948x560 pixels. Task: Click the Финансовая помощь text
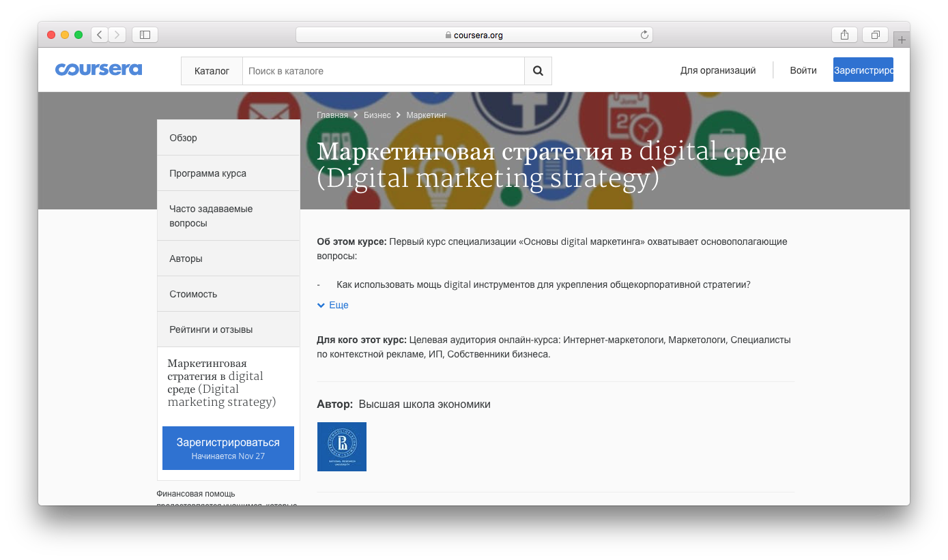coord(196,493)
